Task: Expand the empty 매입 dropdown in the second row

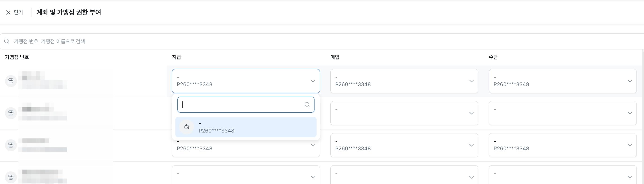Action: [404, 113]
